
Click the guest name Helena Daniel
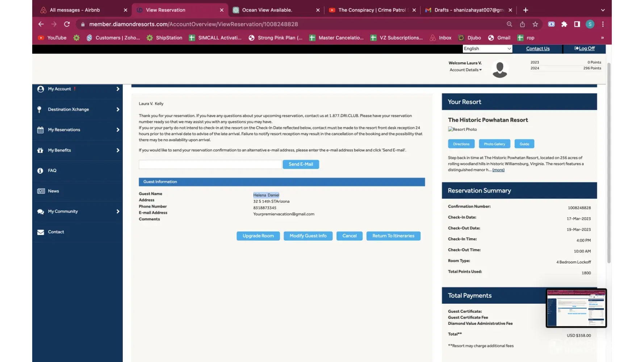pos(266,195)
